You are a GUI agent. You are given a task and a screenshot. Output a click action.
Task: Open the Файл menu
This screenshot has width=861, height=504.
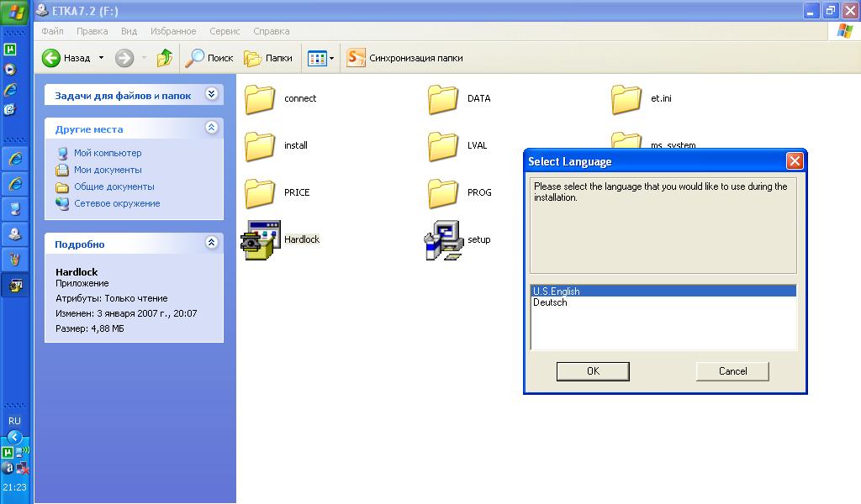52,31
